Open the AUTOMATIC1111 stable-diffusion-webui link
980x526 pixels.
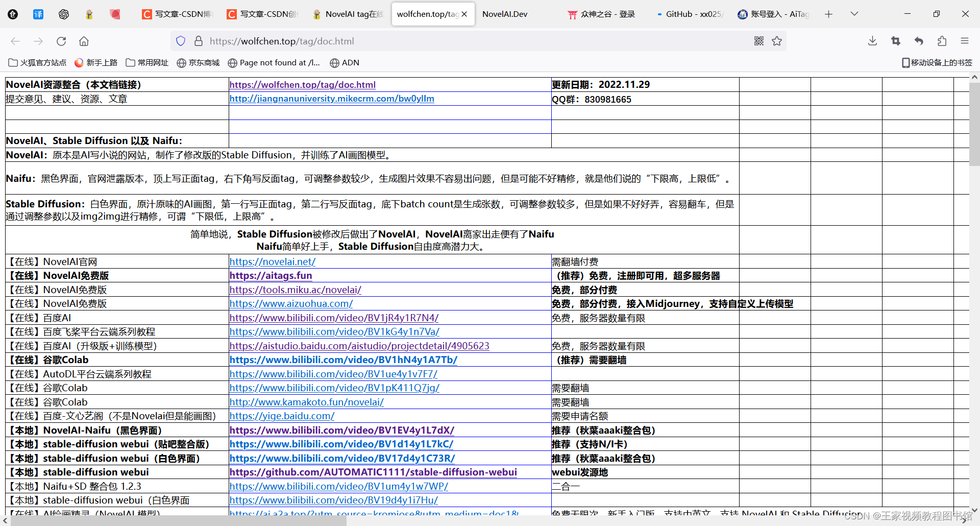[373, 472]
